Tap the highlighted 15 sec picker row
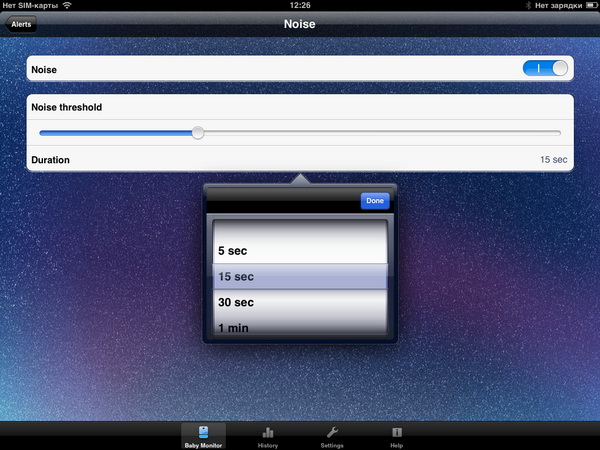 300,277
